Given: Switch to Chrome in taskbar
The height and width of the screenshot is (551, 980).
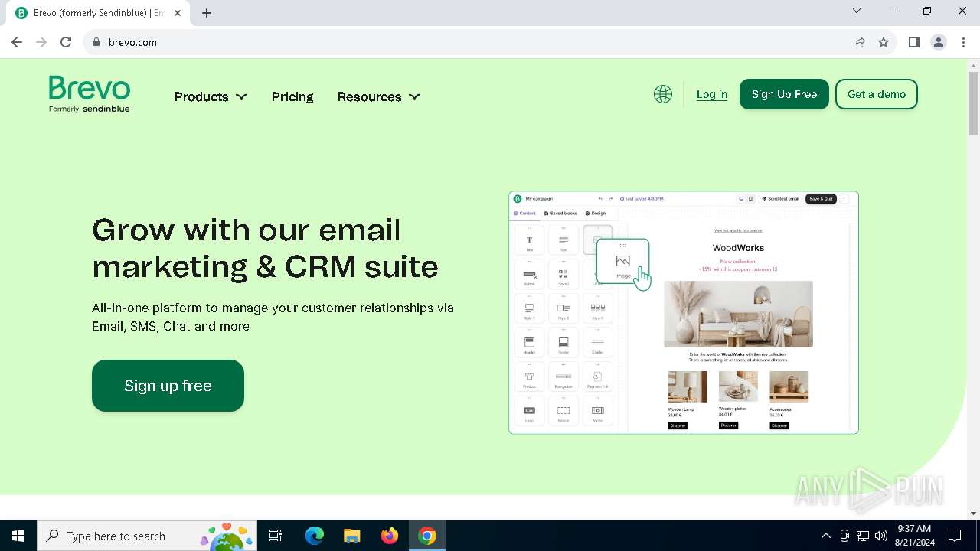Looking at the screenshot, I should coord(427,536).
